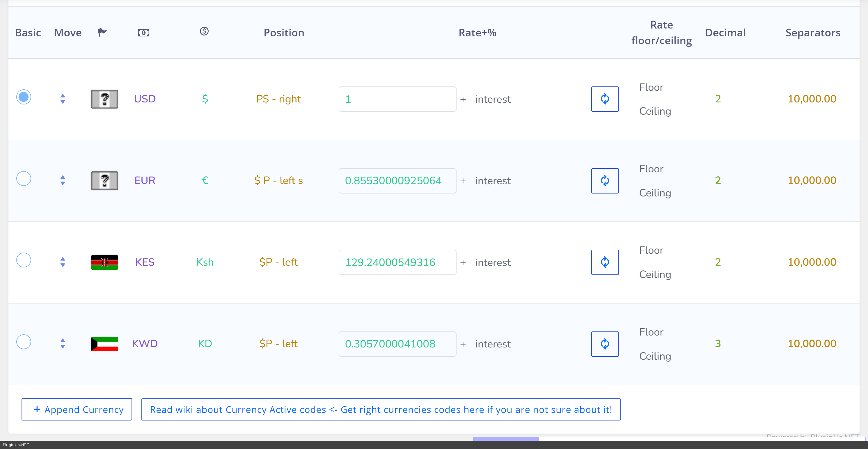The height and width of the screenshot is (449, 868).
Task: Click the EUR question-mark flag placeholder
Action: 104,181
